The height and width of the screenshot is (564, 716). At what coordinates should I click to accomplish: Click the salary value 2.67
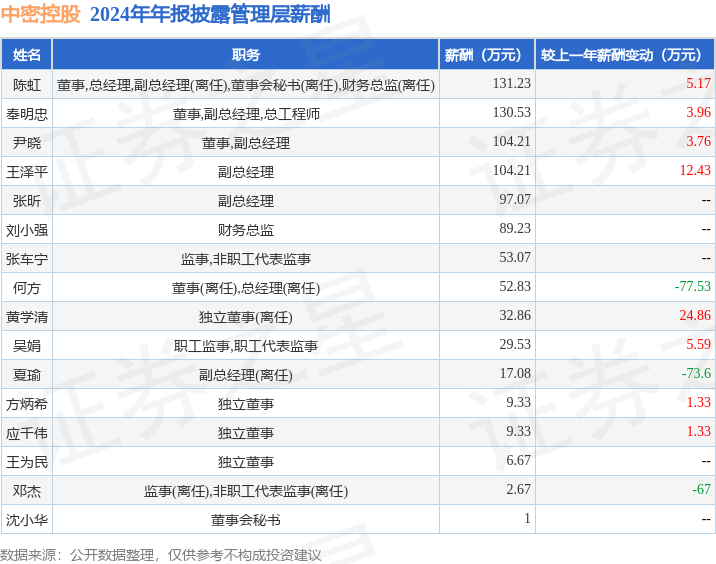point(518,489)
